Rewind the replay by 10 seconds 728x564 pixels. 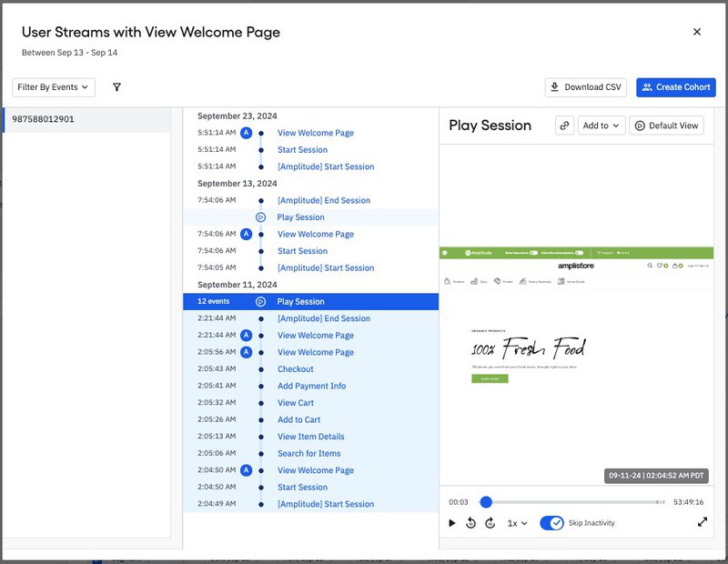pos(470,523)
